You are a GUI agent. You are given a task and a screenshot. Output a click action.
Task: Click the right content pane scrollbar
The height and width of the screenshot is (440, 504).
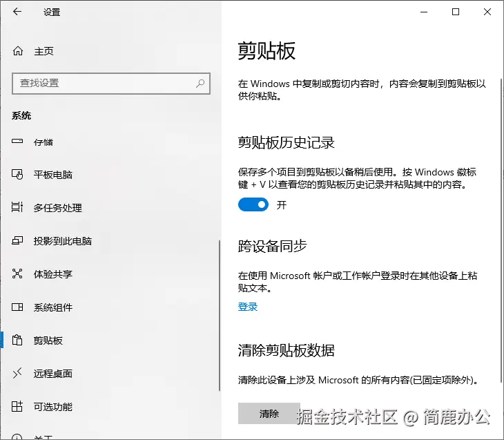tap(501, 230)
